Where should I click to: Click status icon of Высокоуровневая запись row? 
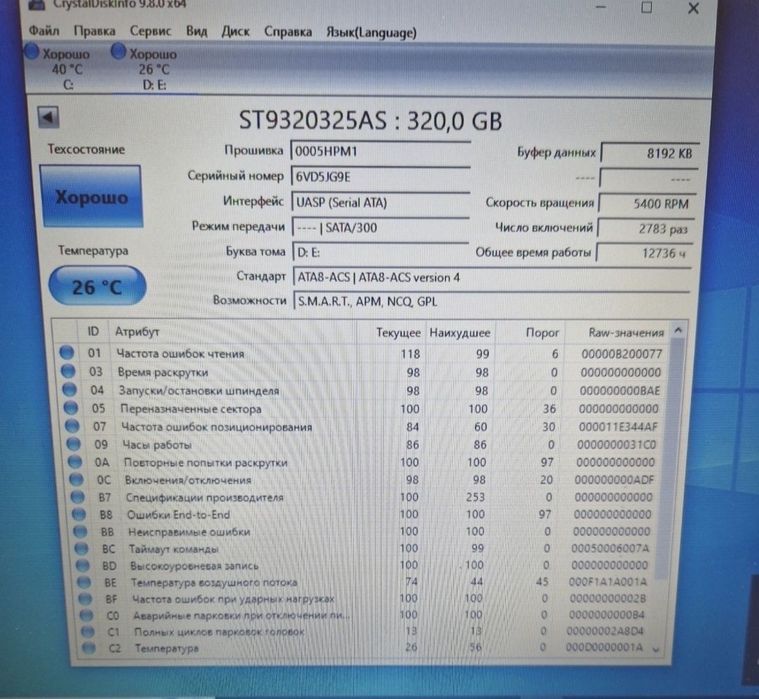point(83,565)
